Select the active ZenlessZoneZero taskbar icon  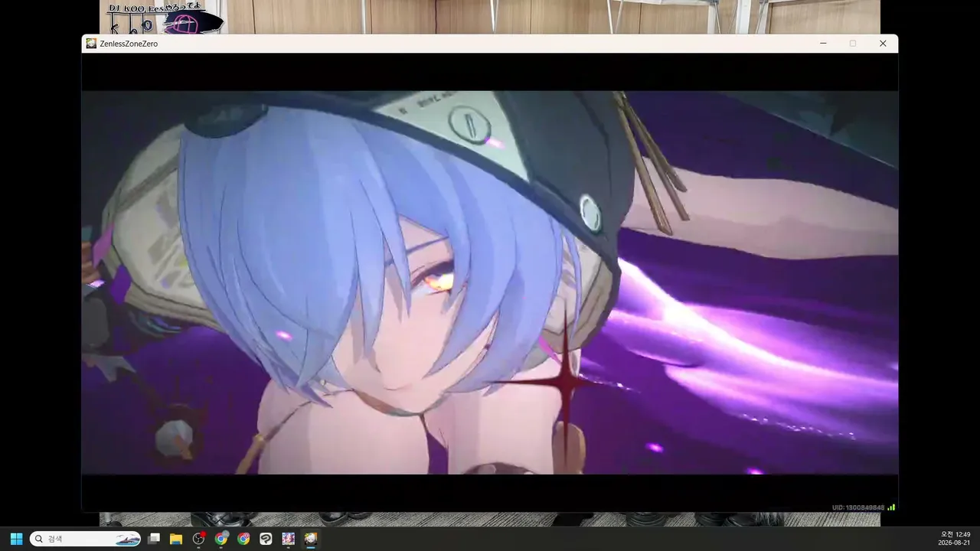(x=311, y=539)
